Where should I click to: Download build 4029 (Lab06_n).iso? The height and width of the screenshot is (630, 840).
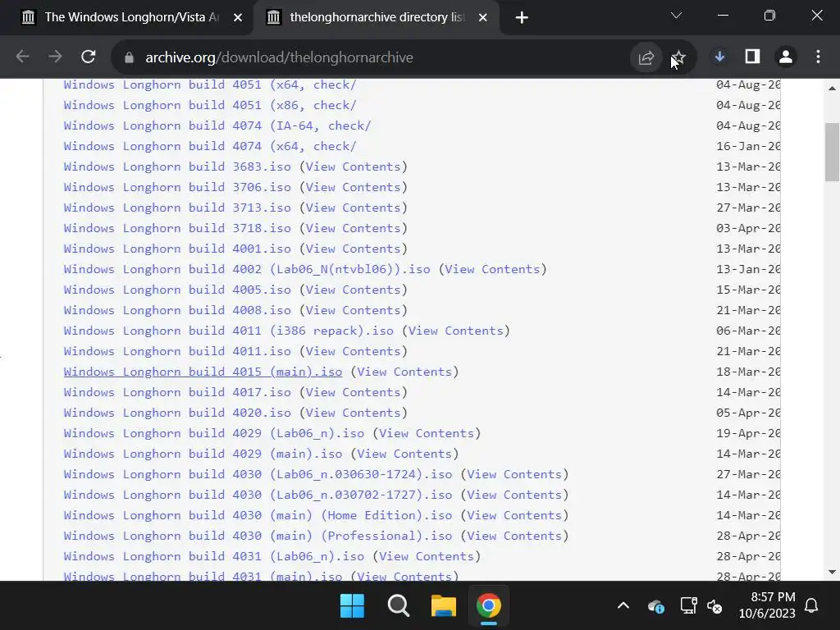coord(214,433)
